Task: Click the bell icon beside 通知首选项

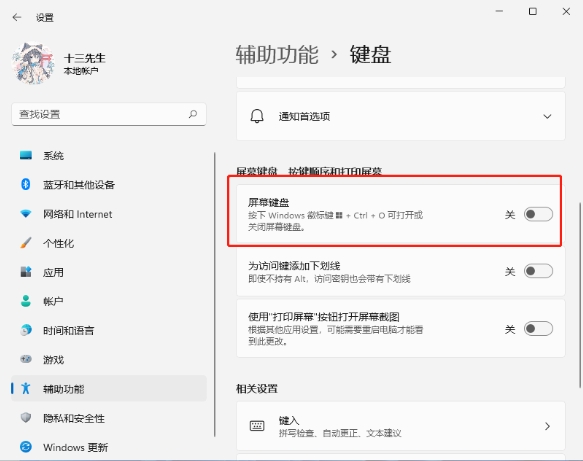Action: click(257, 116)
